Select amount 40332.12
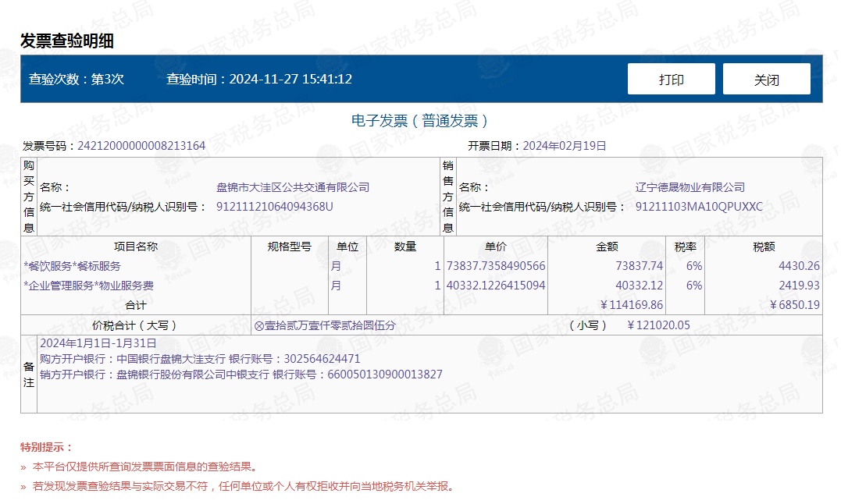 tap(639, 286)
